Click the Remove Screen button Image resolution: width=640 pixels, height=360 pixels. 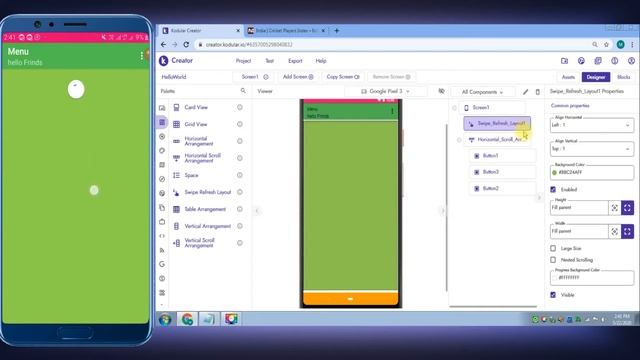pyautogui.click(x=391, y=77)
